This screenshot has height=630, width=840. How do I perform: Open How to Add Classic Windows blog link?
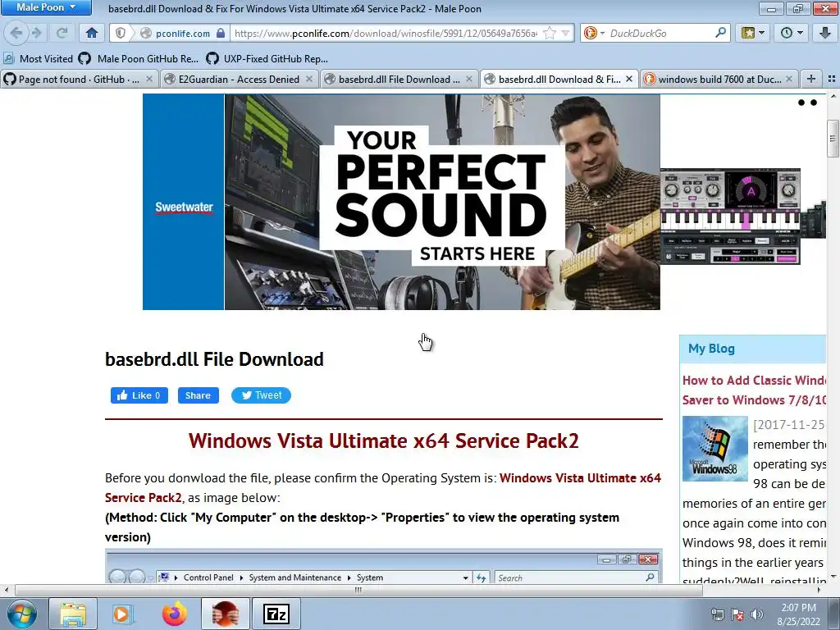click(755, 390)
